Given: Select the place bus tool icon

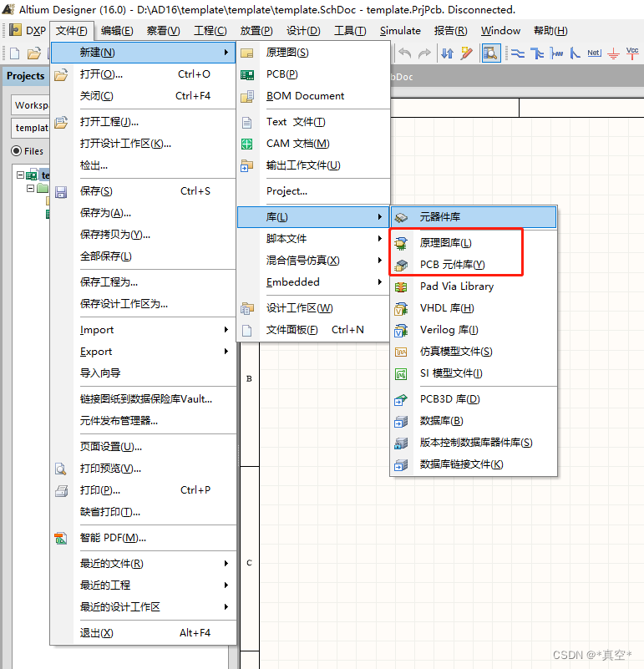Looking at the screenshot, I should click(537, 53).
